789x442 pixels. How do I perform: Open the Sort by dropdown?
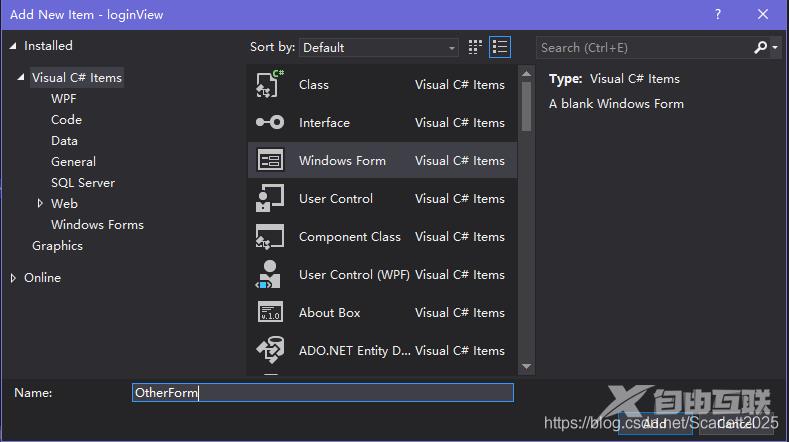click(379, 47)
